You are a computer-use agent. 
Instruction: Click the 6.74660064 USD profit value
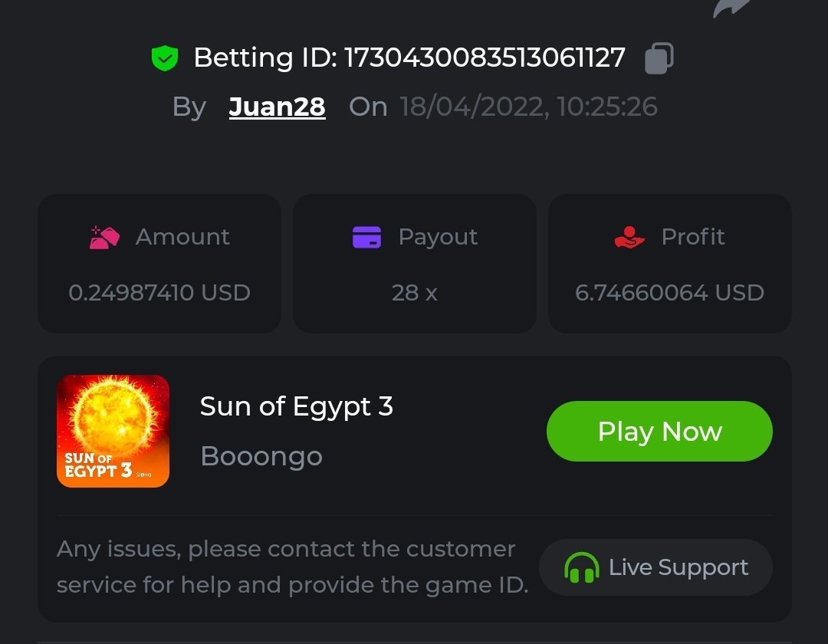click(669, 293)
